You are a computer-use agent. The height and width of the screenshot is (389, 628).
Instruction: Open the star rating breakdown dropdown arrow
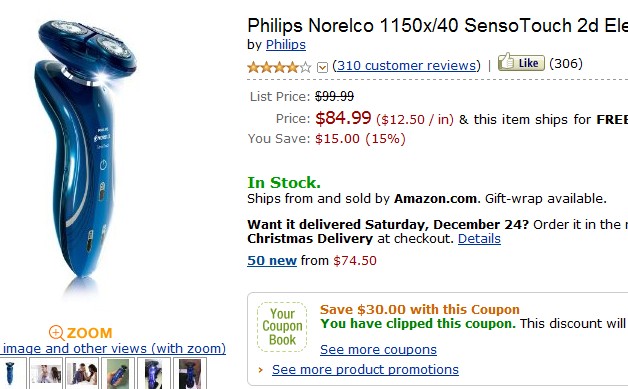[x=322, y=67]
